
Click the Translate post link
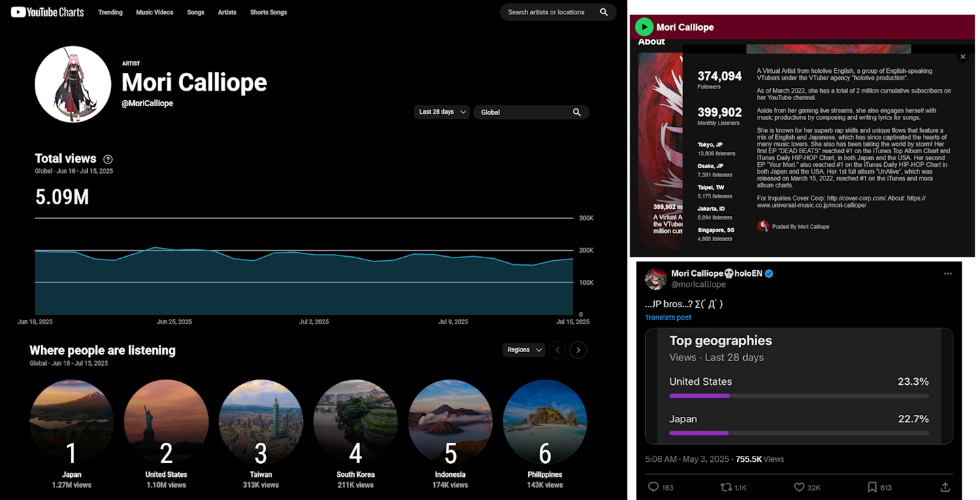click(x=668, y=317)
